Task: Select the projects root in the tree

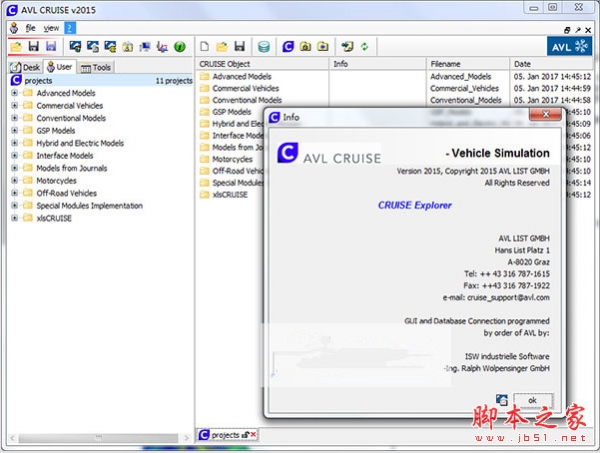Action: click(101, 80)
